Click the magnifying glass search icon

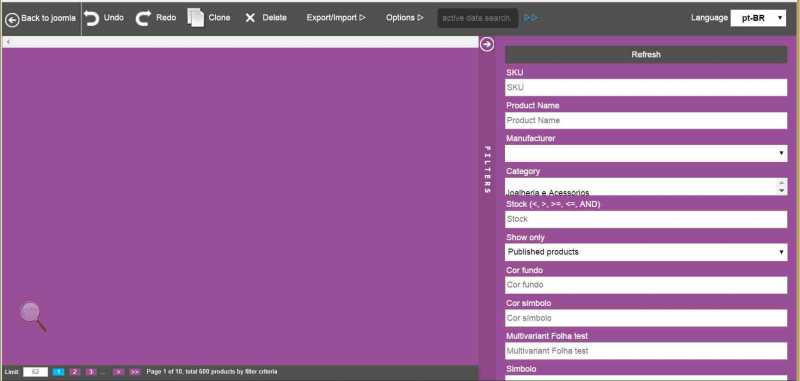pyautogui.click(x=33, y=316)
